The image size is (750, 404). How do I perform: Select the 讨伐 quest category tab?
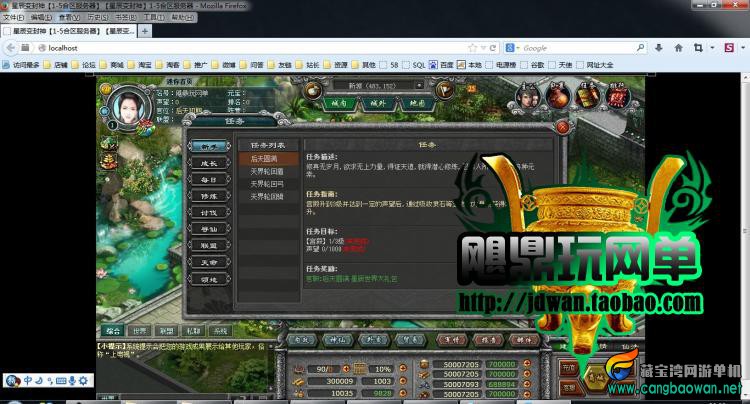tap(210, 213)
